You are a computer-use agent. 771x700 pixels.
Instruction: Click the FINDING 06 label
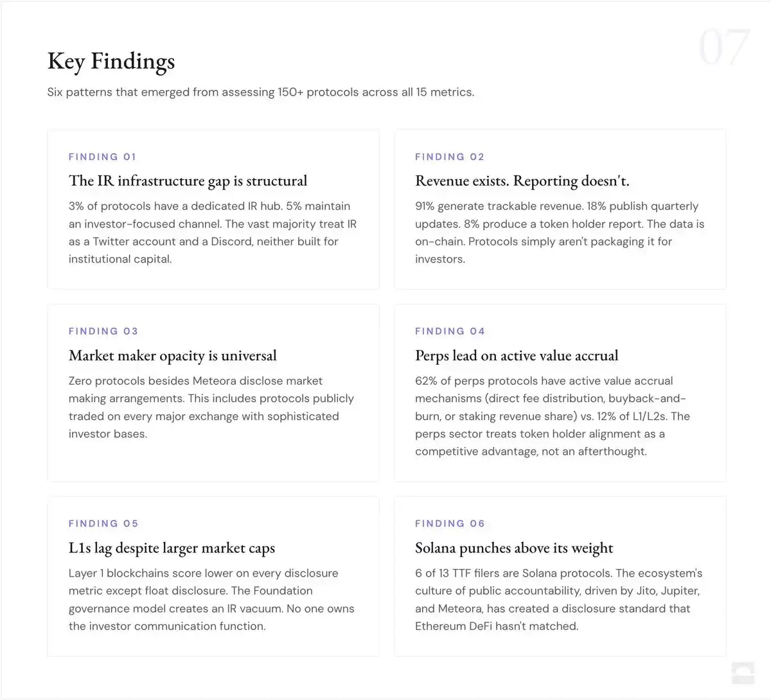[x=450, y=523]
